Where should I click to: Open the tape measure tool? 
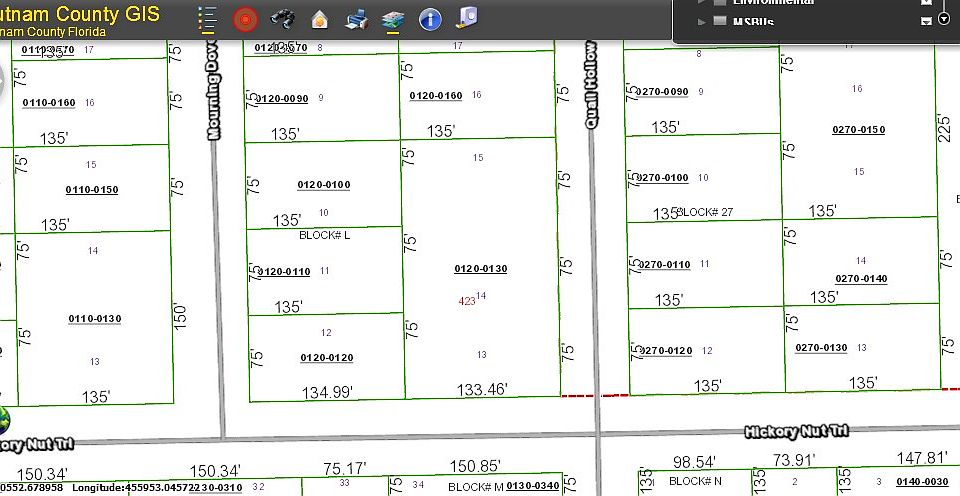click(467, 18)
